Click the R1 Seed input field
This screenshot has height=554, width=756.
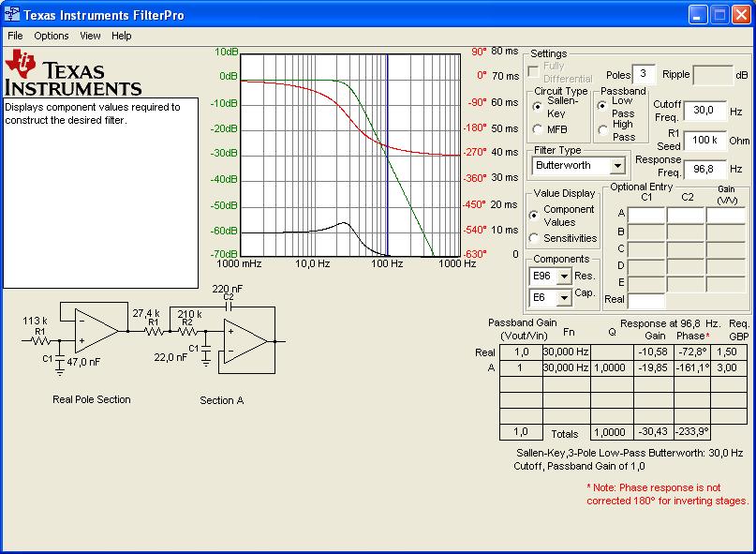pos(704,141)
